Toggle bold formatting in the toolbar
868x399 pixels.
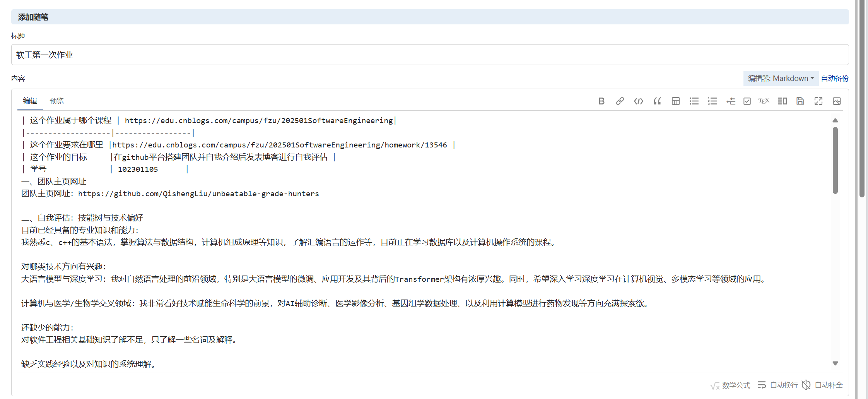(x=601, y=101)
